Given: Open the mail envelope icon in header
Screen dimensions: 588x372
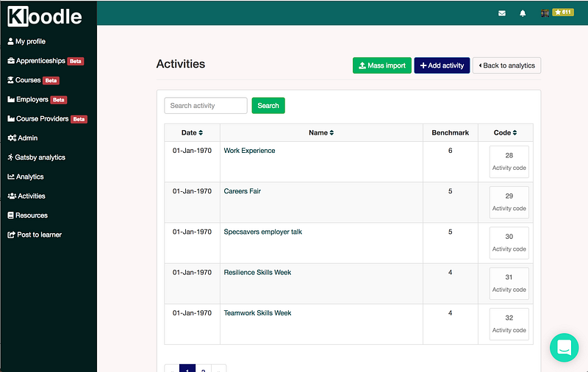Looking at the screenshot, I should point(502,13).
